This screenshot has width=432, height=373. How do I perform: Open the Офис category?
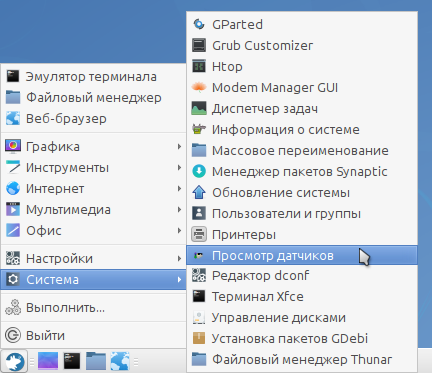pos(93,231)
